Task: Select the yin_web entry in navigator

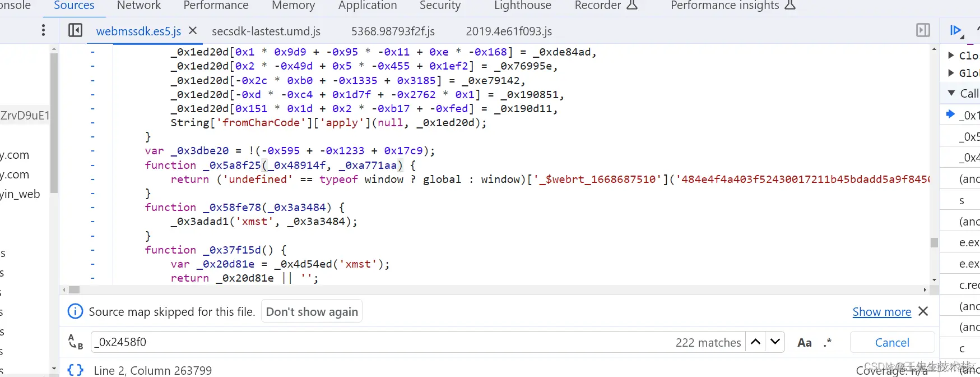Action: point(20,194)
